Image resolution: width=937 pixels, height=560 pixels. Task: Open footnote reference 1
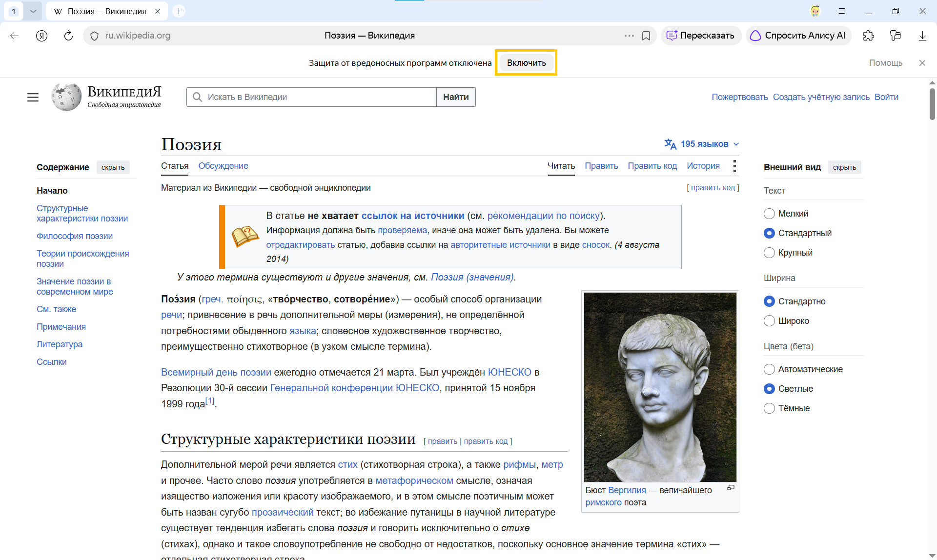coord(210,401)
